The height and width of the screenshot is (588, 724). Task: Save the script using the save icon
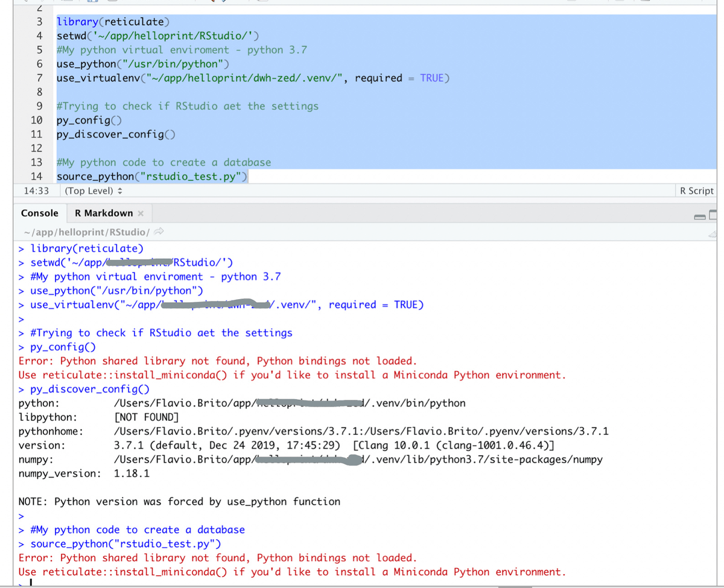point(94,2)
